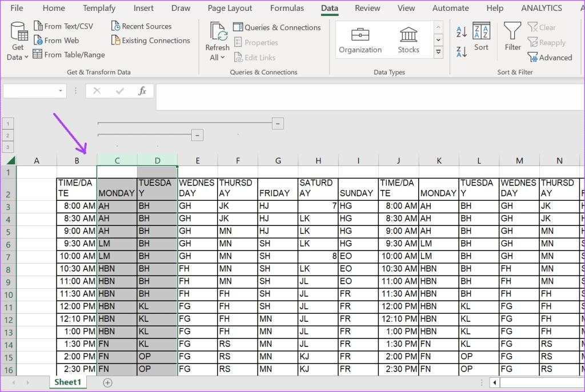This screenshot has width=585, height=392.
Task: Toggle the Filter funnel button
Action: pyautogui.click(x=512, y=37)
